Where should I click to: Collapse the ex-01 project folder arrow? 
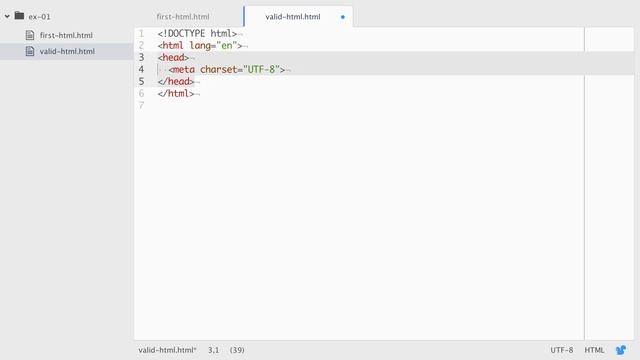coord(7,16)
